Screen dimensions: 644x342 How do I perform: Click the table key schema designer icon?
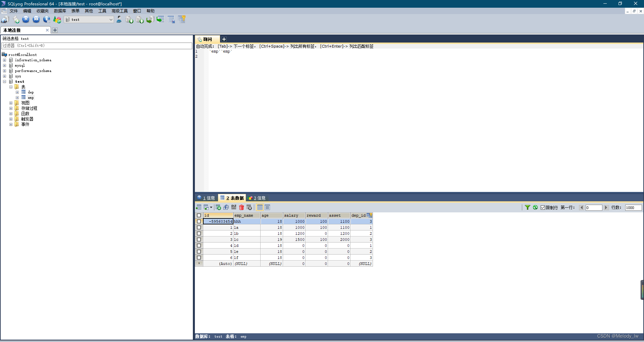click(x=182, y=19)
